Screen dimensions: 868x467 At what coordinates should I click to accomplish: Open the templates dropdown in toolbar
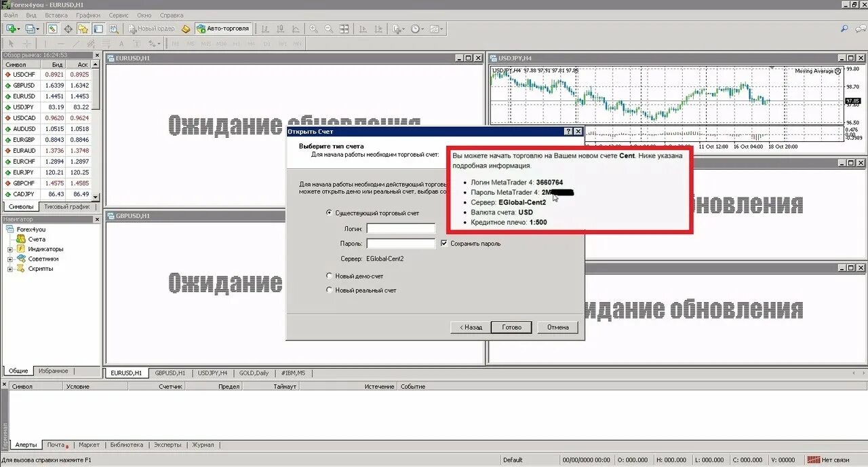click(436, 29)
